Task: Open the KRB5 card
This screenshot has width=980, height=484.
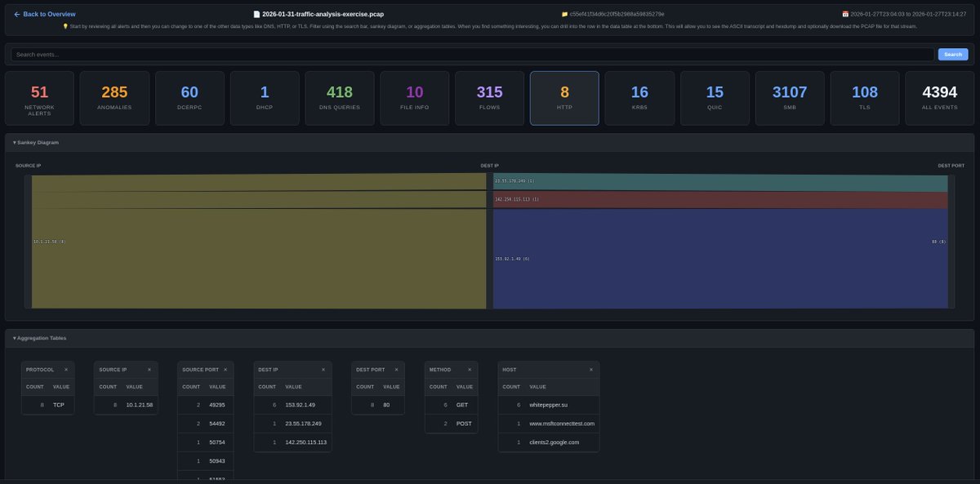Action: [x=639, y=98]
